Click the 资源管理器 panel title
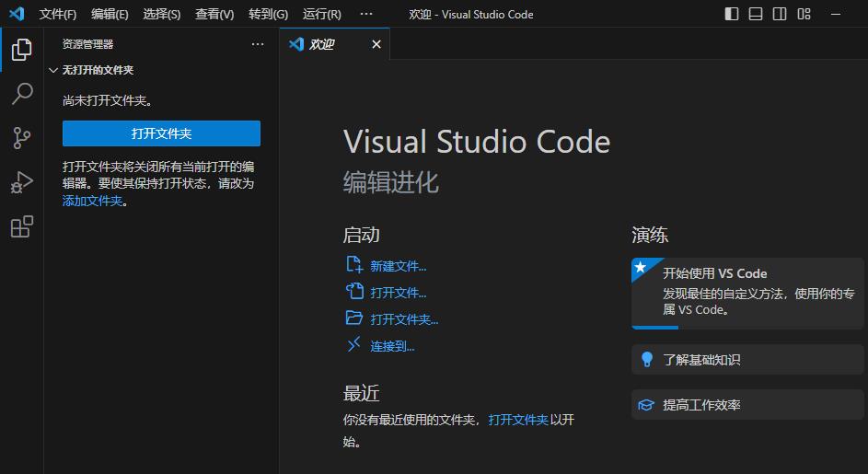 pos(87,44)
